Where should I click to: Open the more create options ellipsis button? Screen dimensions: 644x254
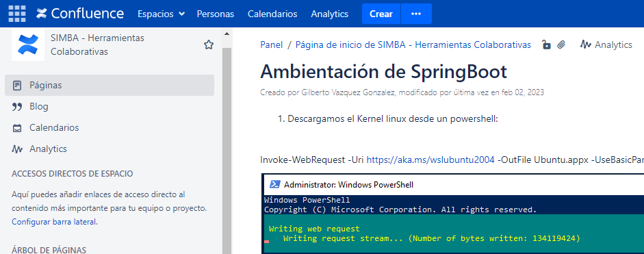[x=416, y=14]
